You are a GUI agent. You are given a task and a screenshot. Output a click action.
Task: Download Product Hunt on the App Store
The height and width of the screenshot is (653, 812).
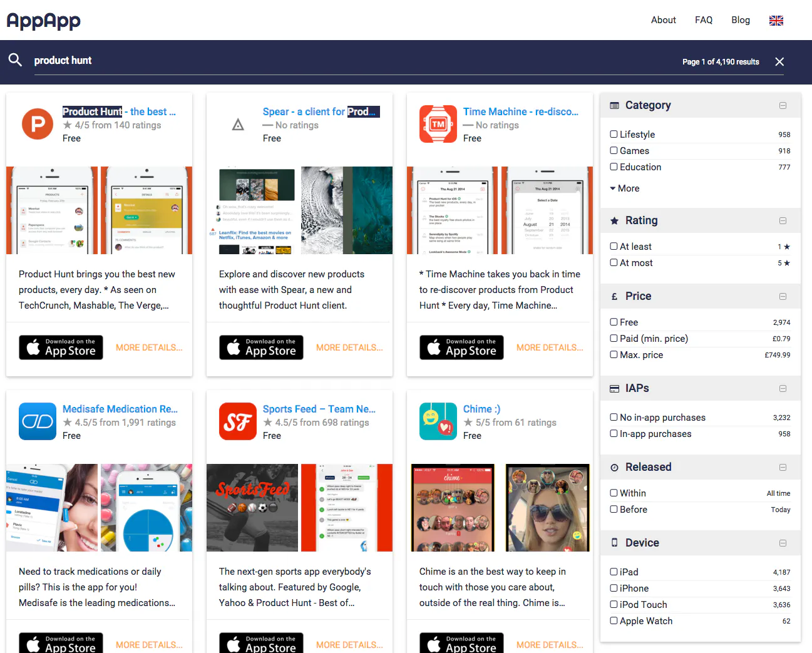coord(61,347)
